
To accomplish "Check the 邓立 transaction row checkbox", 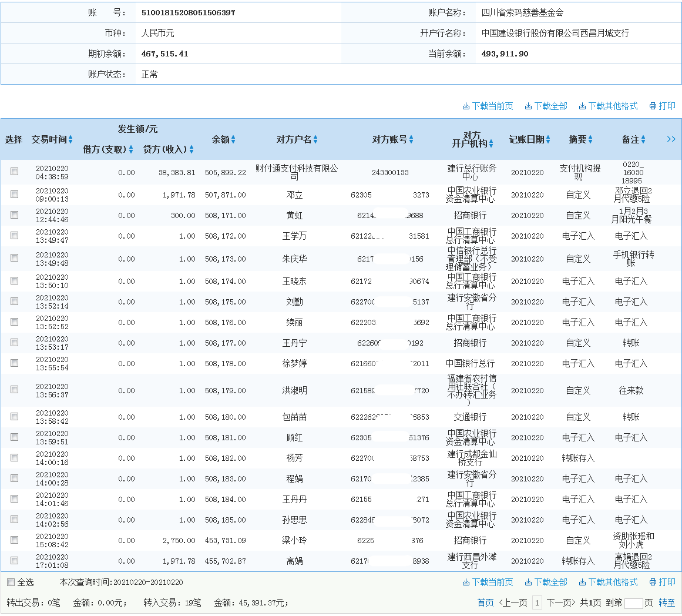I will [14, 194].
